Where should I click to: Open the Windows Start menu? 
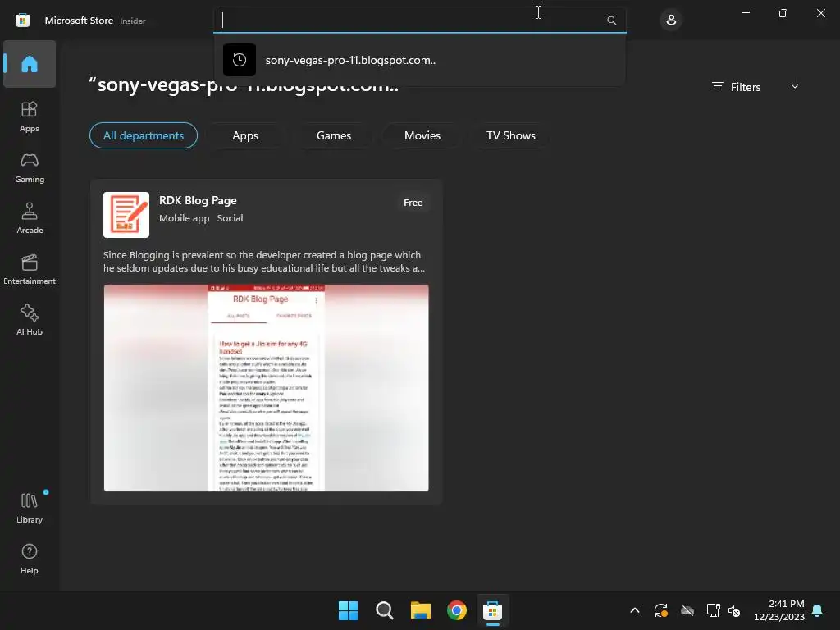pyautogui.click(x=348, y=610)
